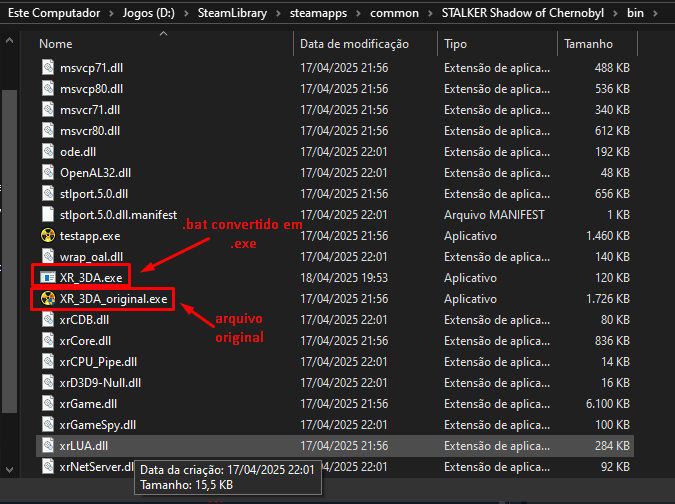Select the file name xrLUA.dll
675x504 pixels.
tap(84, 445)
